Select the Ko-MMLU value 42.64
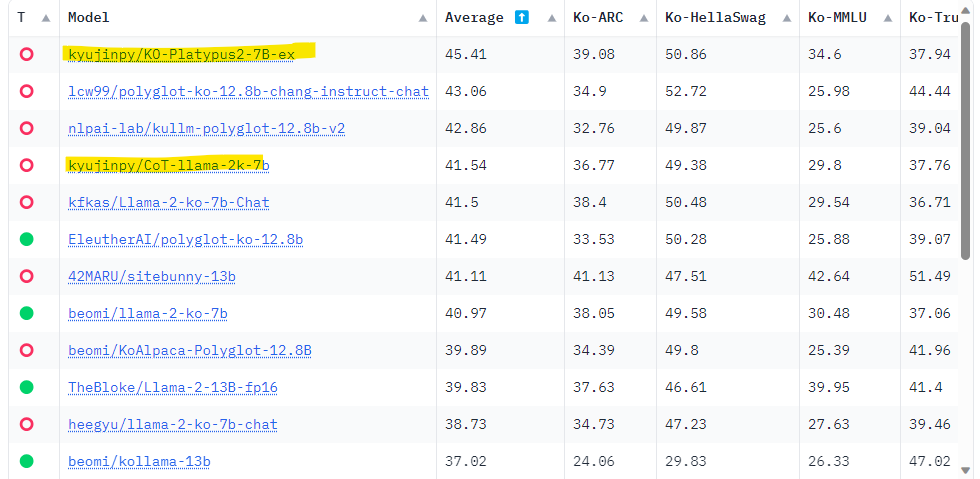980x479 pixels. point(829,276)
